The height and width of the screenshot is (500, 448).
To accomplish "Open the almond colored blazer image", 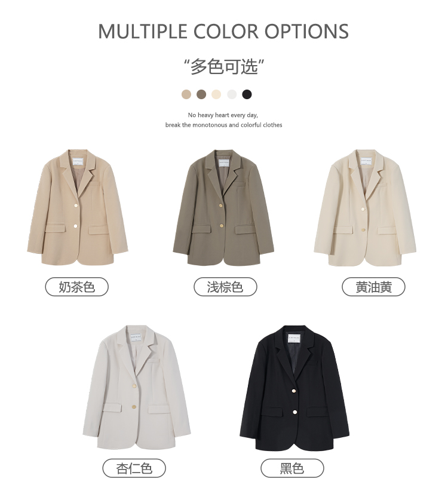I will 137,388.
